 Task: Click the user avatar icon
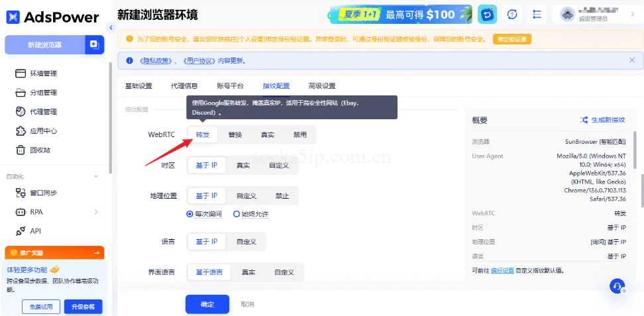[x=569, y=15]
